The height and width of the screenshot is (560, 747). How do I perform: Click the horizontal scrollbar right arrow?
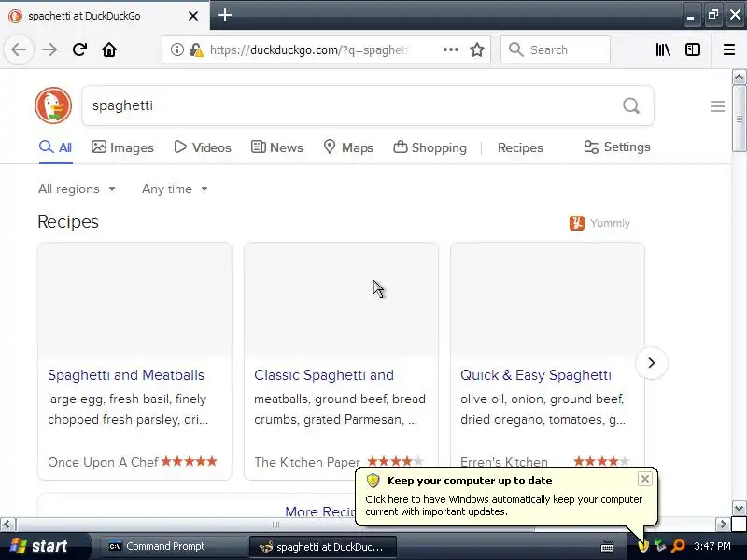click(x=723, y=525)
